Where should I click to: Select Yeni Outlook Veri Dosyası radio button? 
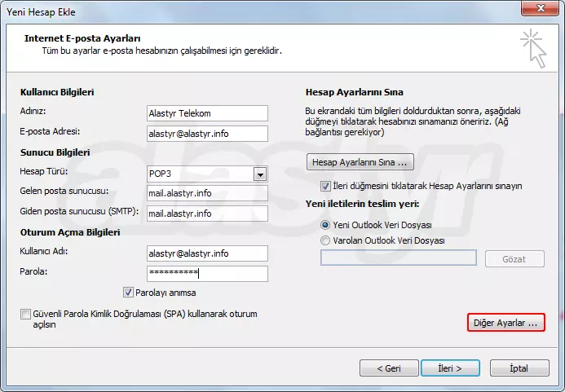click(325, 225)
